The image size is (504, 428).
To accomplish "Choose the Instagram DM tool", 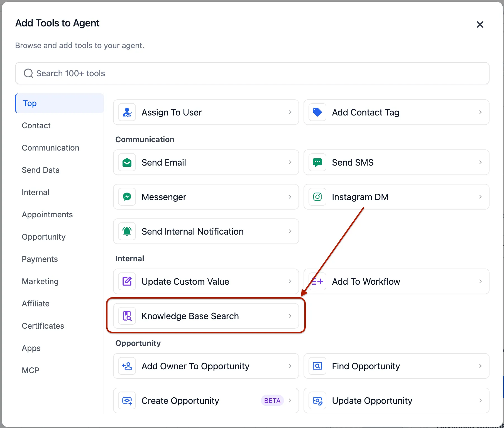I will click(x=397, y=197).
